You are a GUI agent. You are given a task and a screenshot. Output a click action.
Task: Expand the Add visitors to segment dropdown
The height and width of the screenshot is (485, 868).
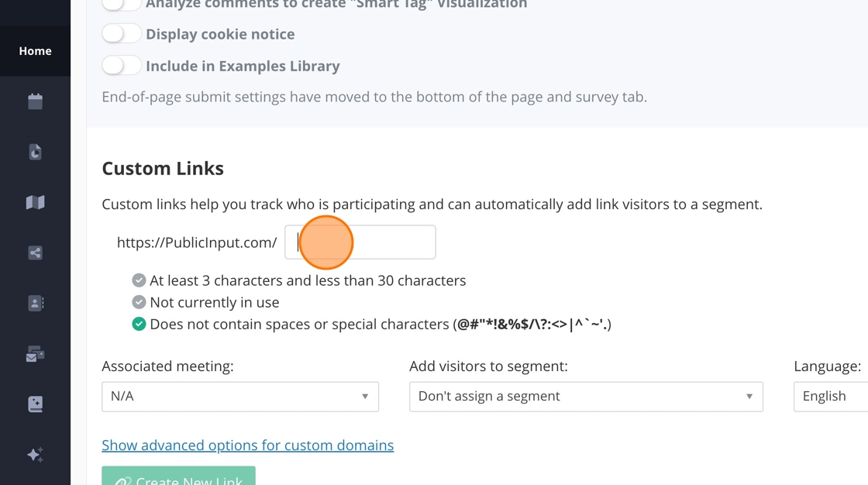[x=586, y=397]
